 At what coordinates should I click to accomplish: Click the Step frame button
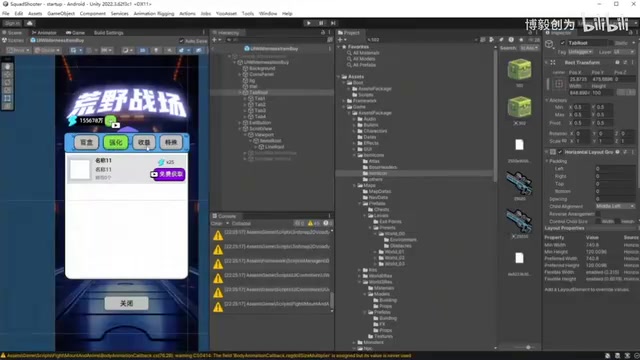pos(333,23)
